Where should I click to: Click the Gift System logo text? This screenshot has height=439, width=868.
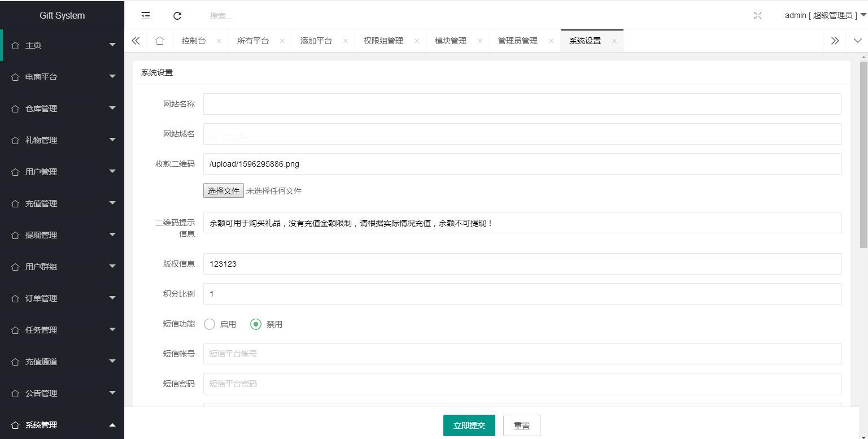coord(62,15)
